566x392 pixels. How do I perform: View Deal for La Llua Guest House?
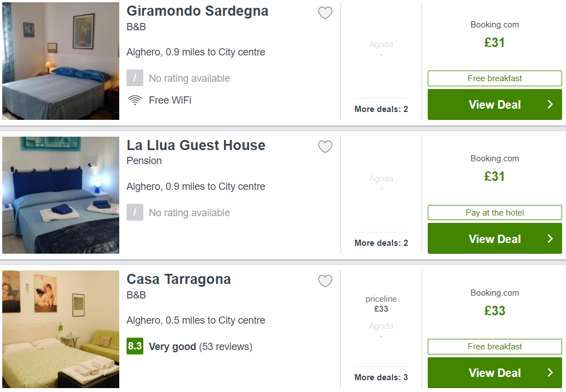[494, 238]
